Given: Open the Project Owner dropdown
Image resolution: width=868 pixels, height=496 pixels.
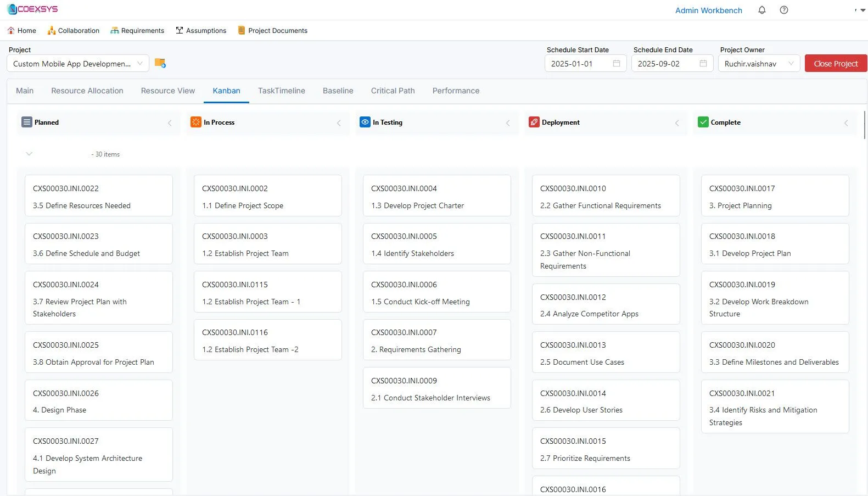Looking at the screenshot, I should coord(758,64).
